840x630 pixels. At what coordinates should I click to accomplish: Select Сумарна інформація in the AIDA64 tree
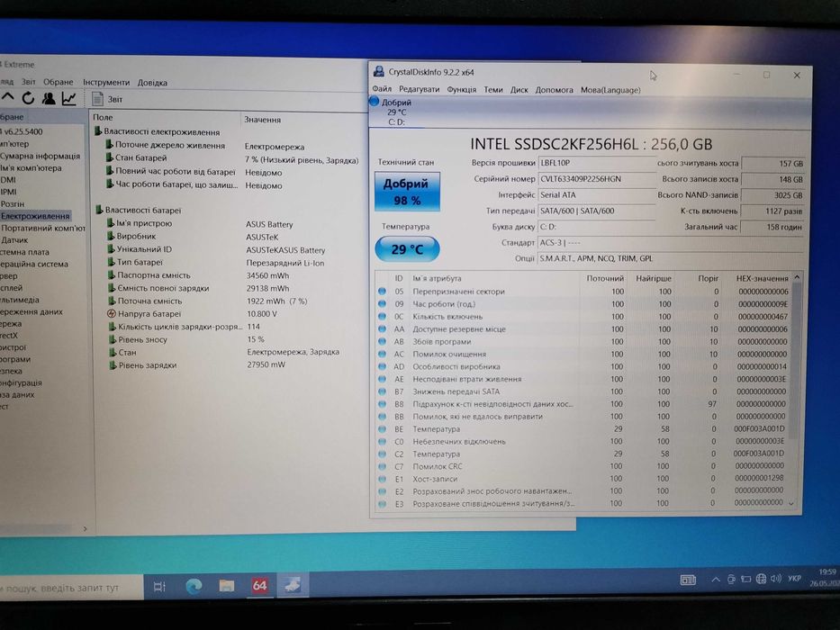click(x=41, y=156)
